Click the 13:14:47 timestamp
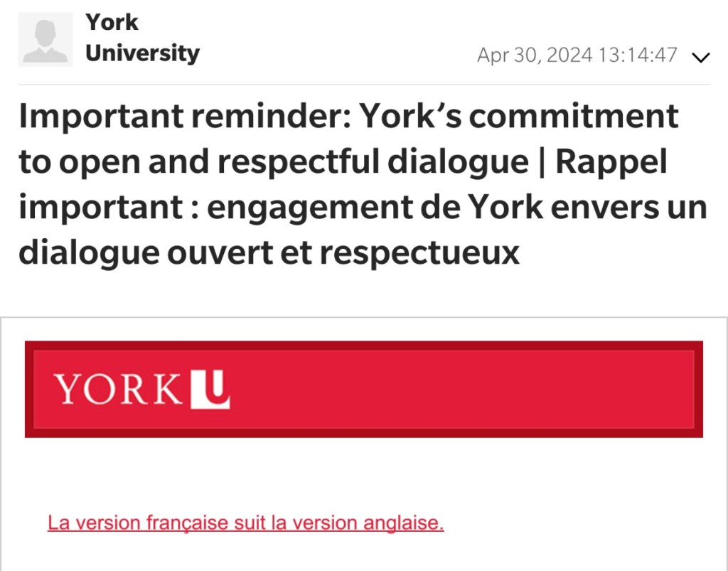This screenshot has height=571, width=728. click(638, 55)
